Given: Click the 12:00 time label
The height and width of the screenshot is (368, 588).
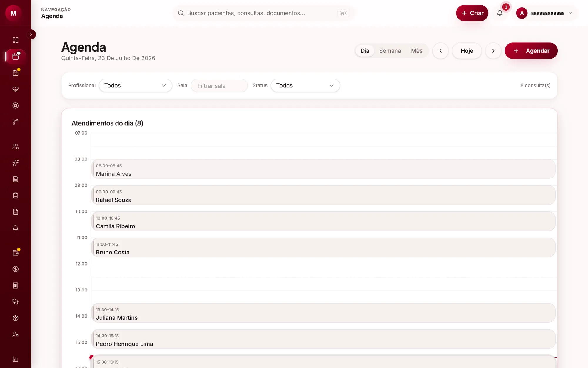Looking at the screenshot, I should [x=81, y=264].
